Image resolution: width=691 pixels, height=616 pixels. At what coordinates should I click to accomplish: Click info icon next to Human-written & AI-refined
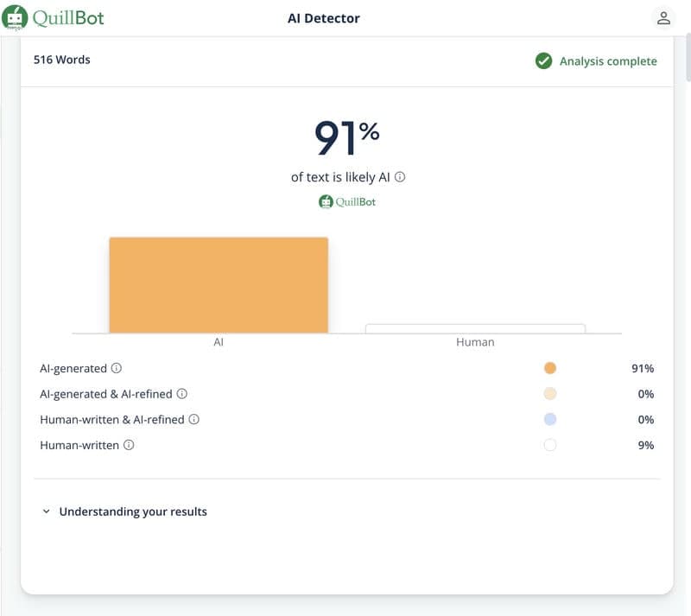click(x=194, y=420)
